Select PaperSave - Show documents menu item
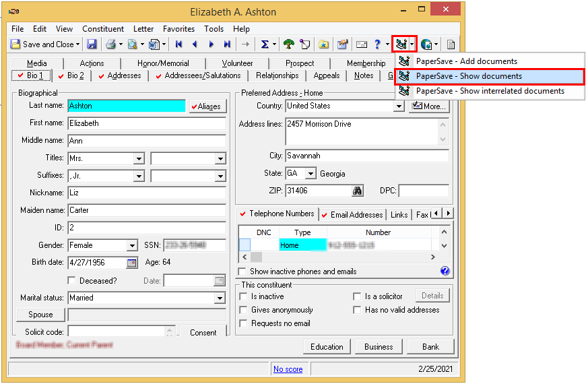Screen dimensions: 588x386 pyautogui.click(x=469, y=76)
